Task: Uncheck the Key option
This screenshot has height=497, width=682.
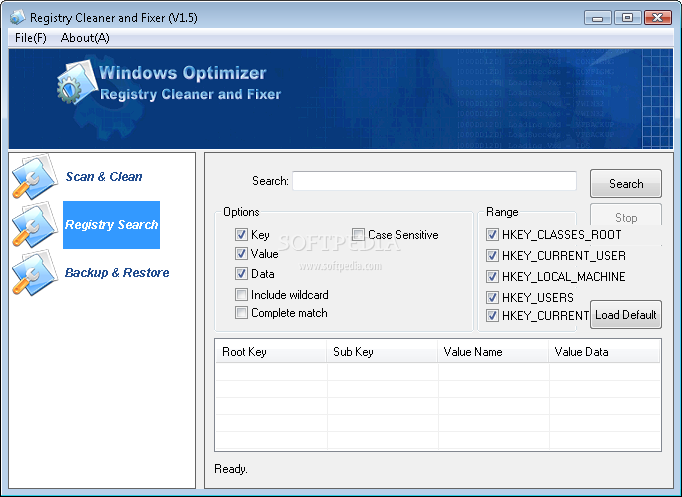Action: pyautogui.click(x=241, y=235)
